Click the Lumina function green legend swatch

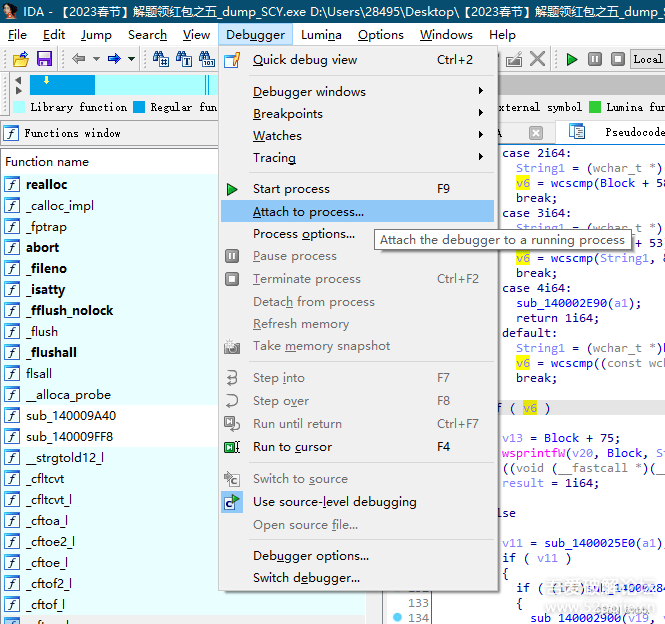pos(595,107)
